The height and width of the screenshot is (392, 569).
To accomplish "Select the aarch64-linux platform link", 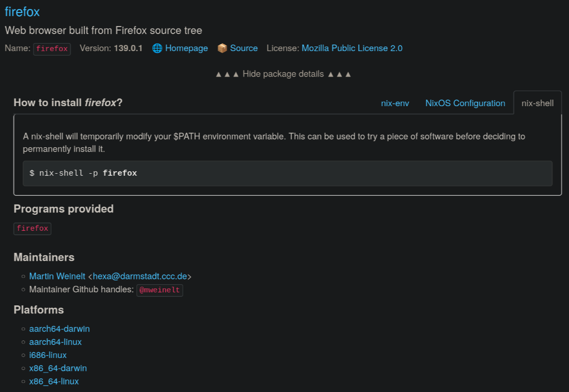I will coord(55,342).
